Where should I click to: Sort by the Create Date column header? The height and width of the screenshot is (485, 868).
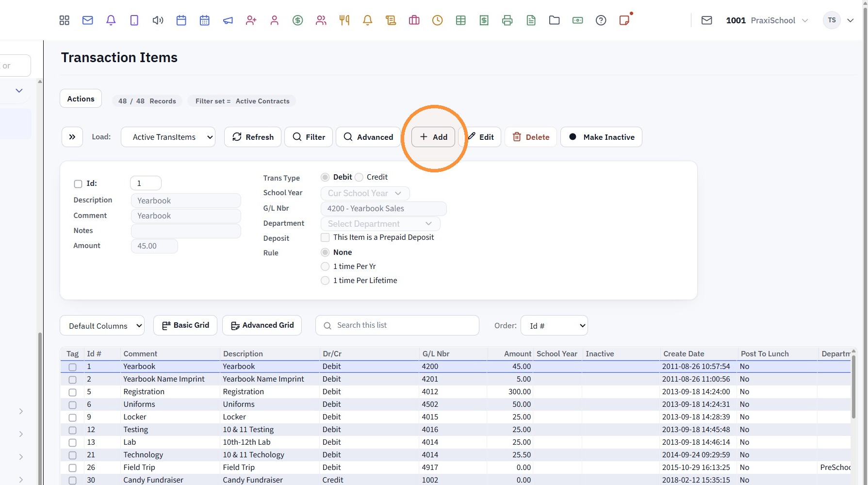684,354
